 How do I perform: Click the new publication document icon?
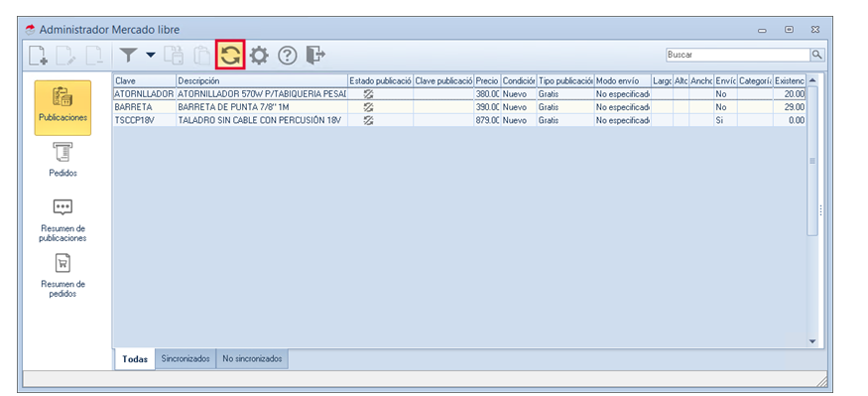click(x=39, y=56)
